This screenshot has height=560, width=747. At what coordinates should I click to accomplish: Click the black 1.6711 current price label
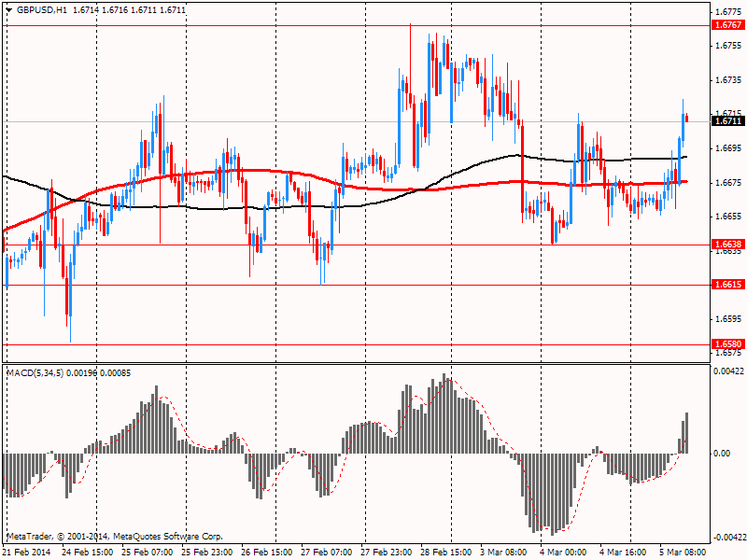[727, 121]
